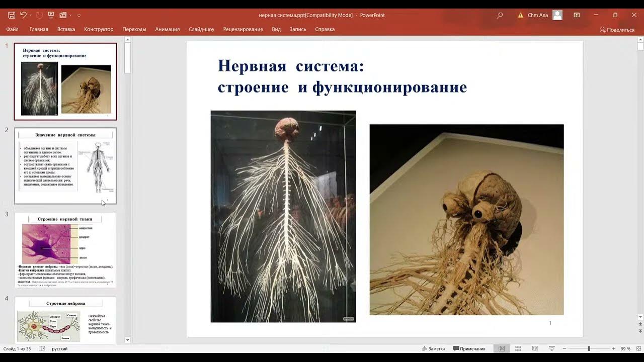Open new slide layout dropdown in quick access toolbar
Image resolution: width=644 pixels, height=362 pixels.
coord(70,15)
